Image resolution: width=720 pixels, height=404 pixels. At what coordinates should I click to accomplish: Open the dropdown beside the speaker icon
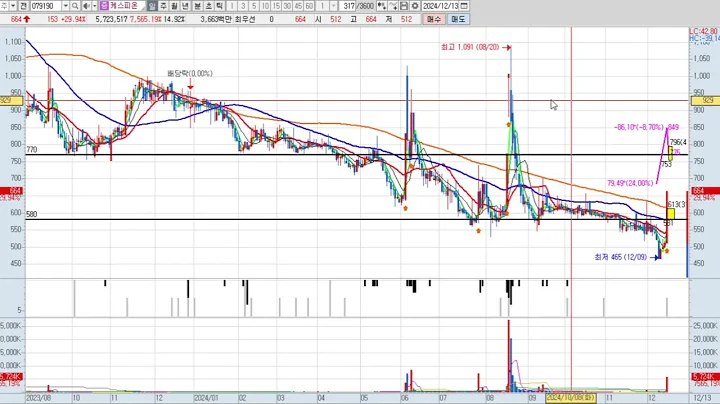point(95,6)
